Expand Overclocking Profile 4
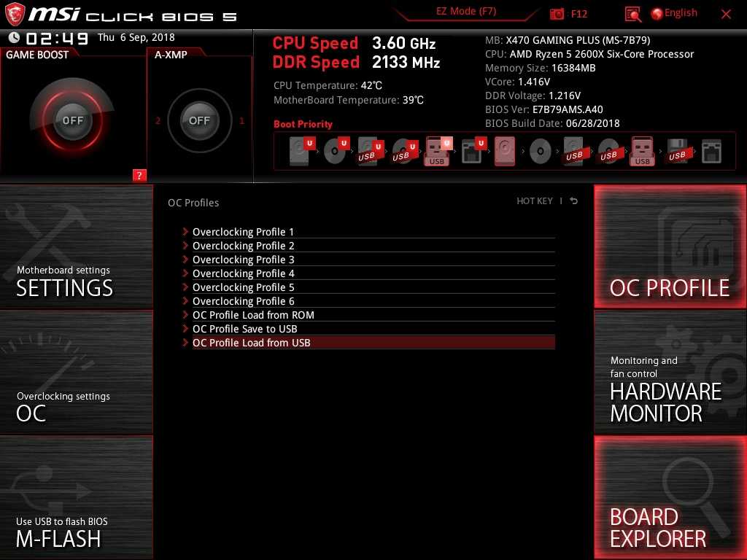747x560 pixels. (243, 273)
